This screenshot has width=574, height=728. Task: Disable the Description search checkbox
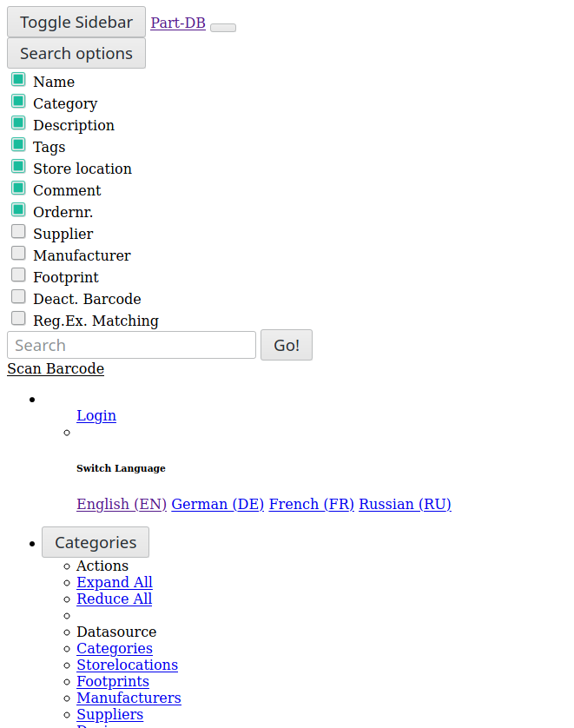18,123
